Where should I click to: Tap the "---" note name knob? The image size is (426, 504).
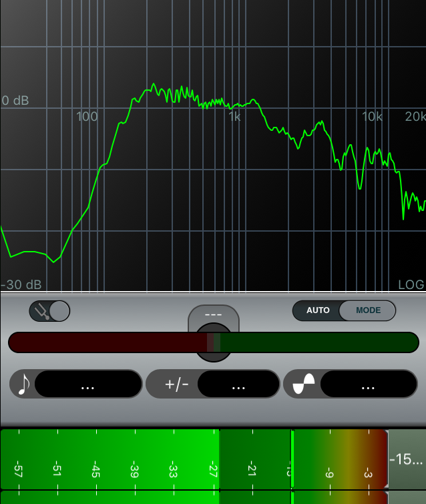click(x=214, y=315)
